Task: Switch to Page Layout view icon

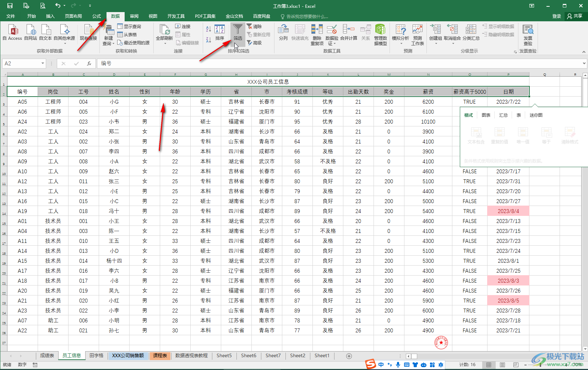Action: point(502,365)
